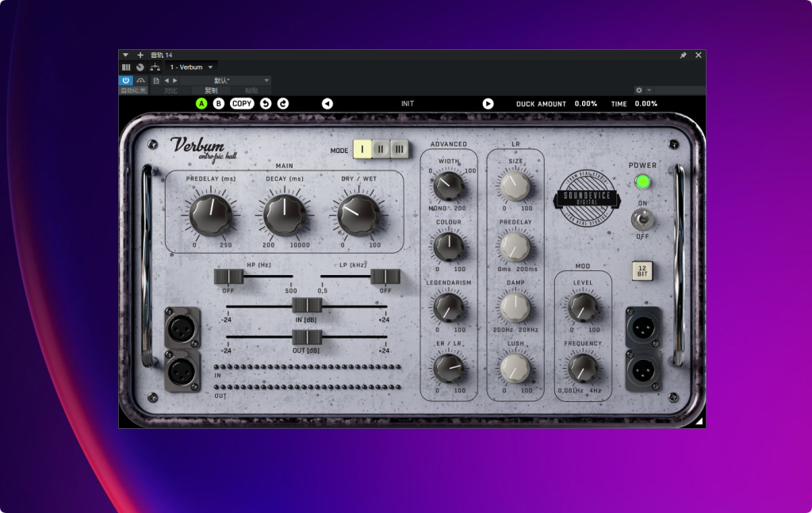
Task: Click the IN [dB] gain slider handle
Action: 307,305
